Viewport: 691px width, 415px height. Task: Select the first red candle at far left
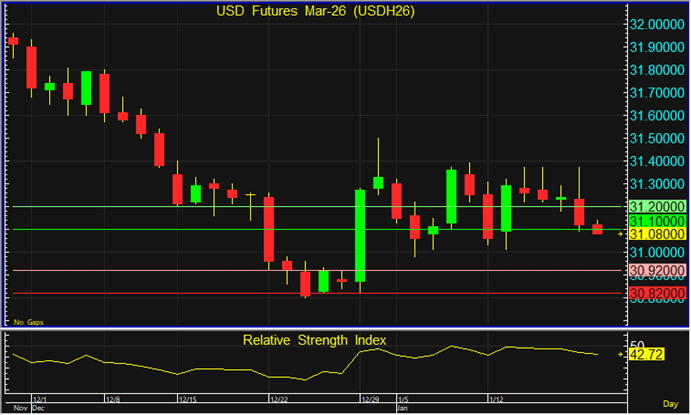tap(13, 41)
